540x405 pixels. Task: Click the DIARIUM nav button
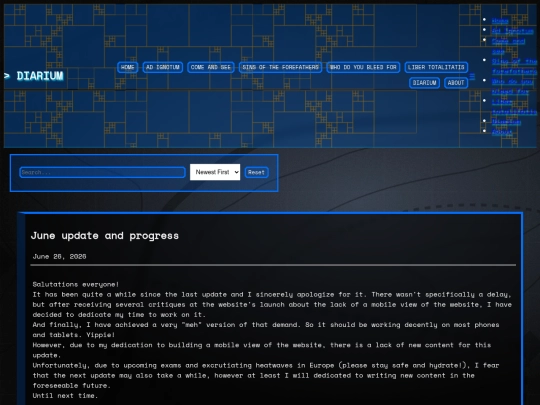pyautogui.click(x=424, y=83)
